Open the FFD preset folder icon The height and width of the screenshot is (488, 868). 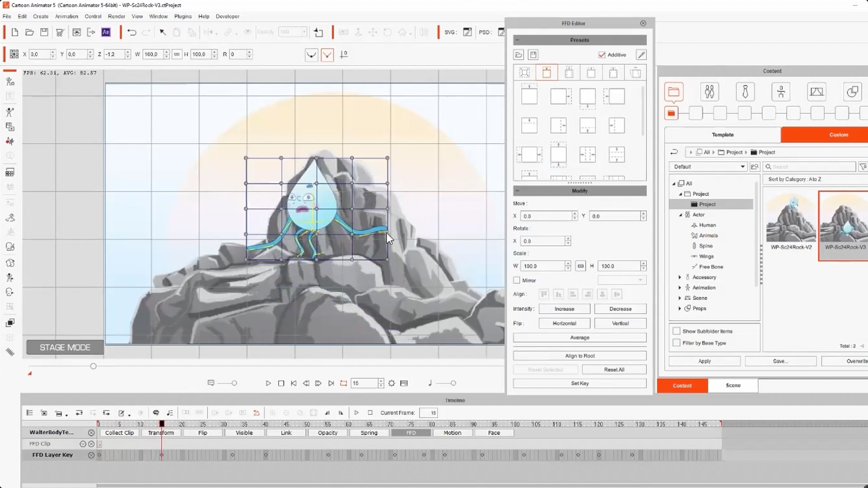pyautogui.click(x=519, y=55)
